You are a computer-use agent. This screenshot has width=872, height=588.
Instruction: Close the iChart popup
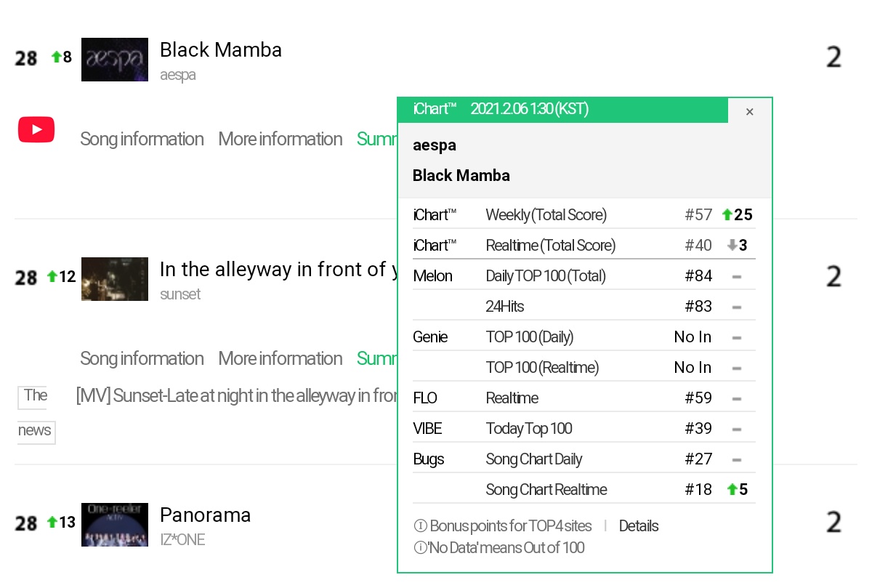(749, 111)
